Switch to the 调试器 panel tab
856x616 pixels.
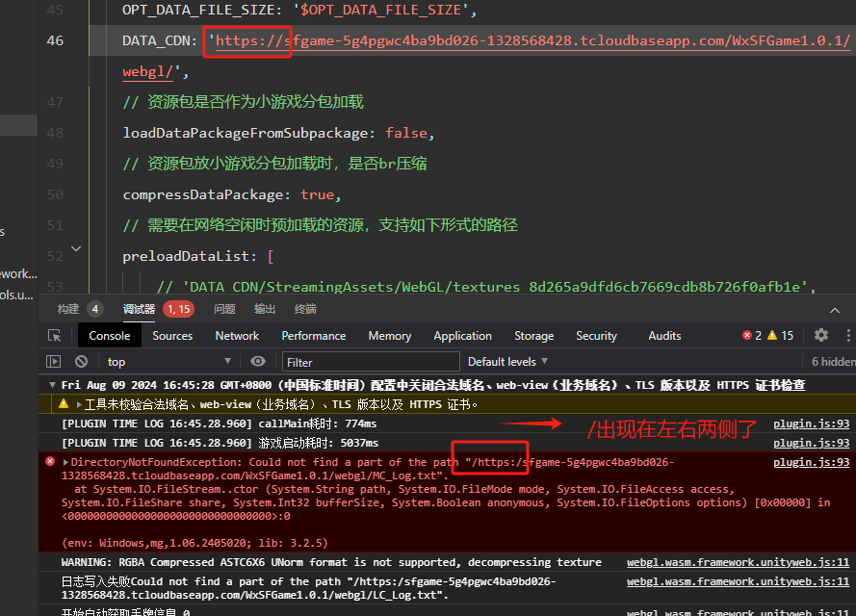pos(140,309)
